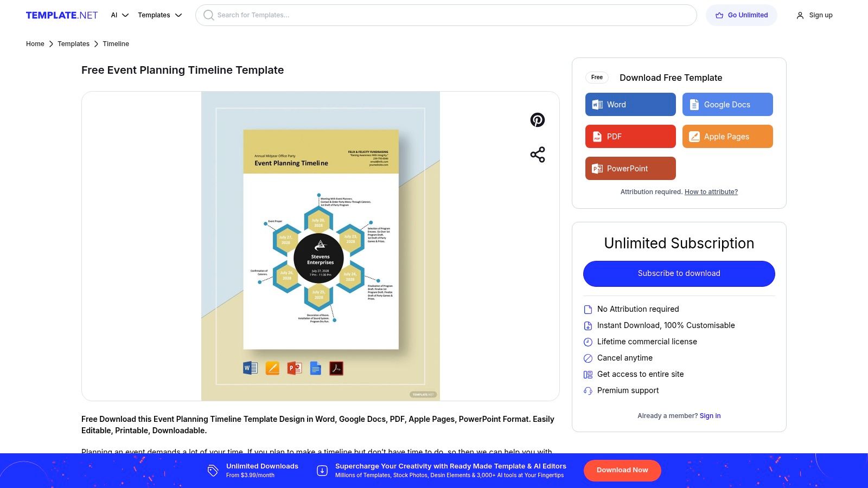The height and width of the screenshot is (488, 868).
Task: Click the share icon beside the preview
Action: [x=537, y=155]
